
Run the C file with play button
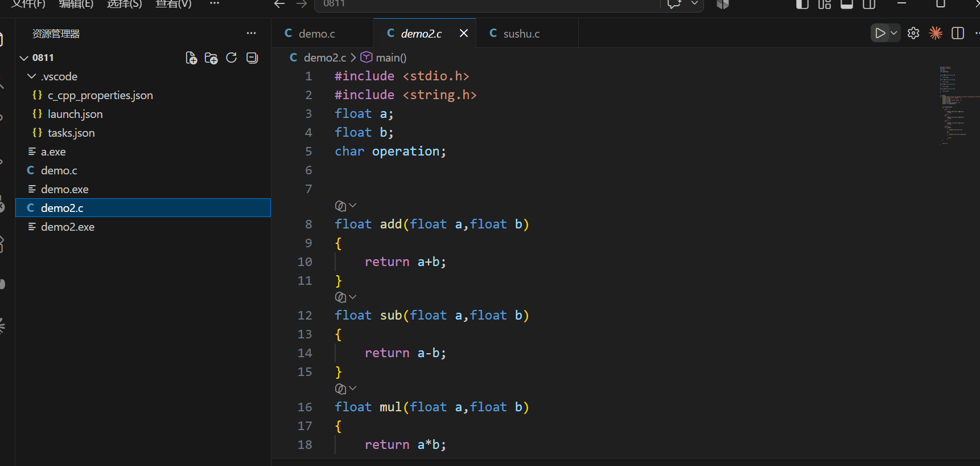(x=880, y=33)
